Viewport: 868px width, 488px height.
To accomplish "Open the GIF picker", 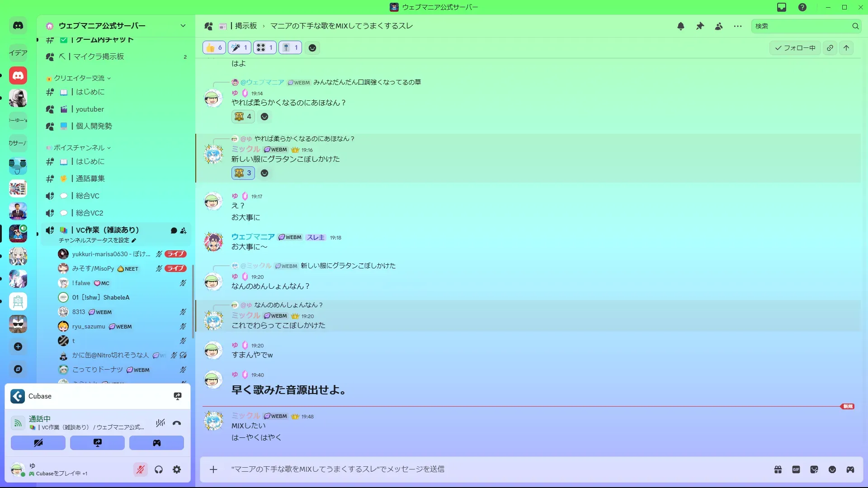I will click(796, 469).
